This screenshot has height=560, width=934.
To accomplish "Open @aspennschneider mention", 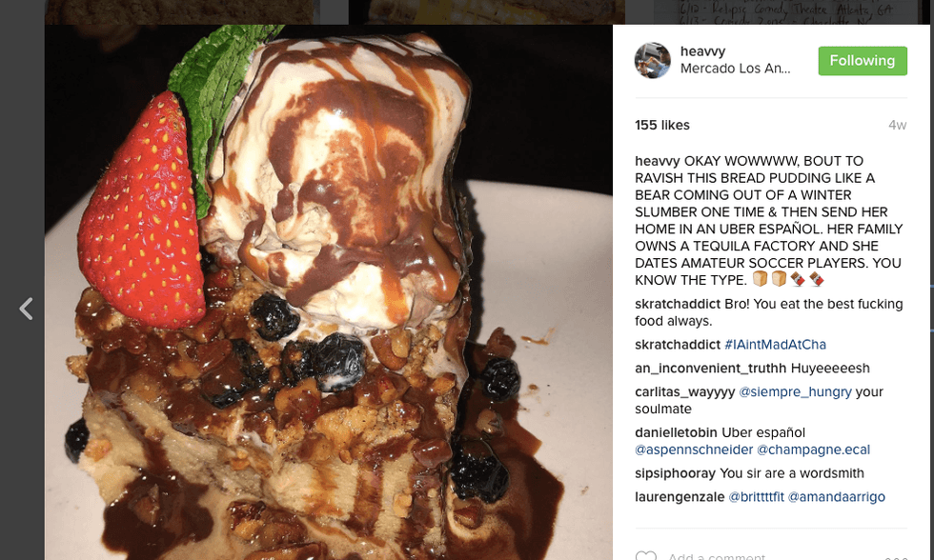I will (x=694, y=450).
